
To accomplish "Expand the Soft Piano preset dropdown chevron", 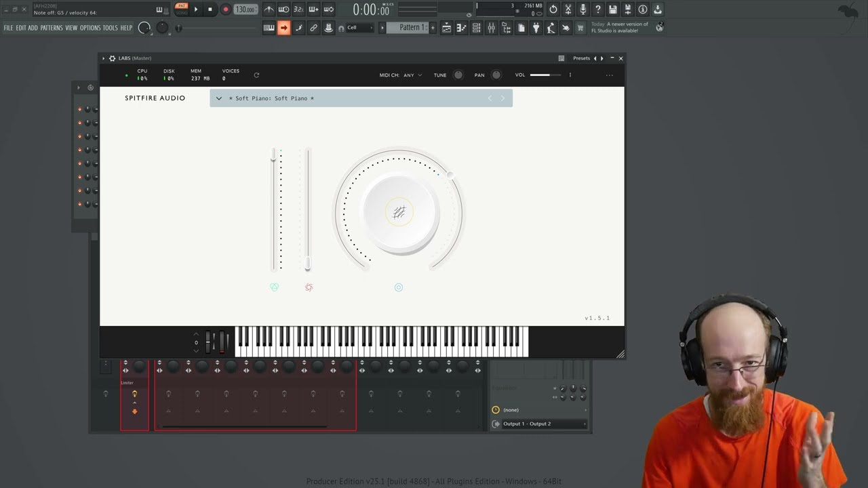I will 219,98.
